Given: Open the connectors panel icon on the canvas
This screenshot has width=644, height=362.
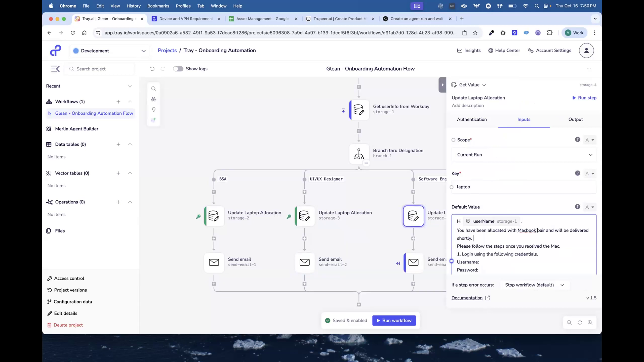Looking at the screenshot, I should click(x=154, y=99).
